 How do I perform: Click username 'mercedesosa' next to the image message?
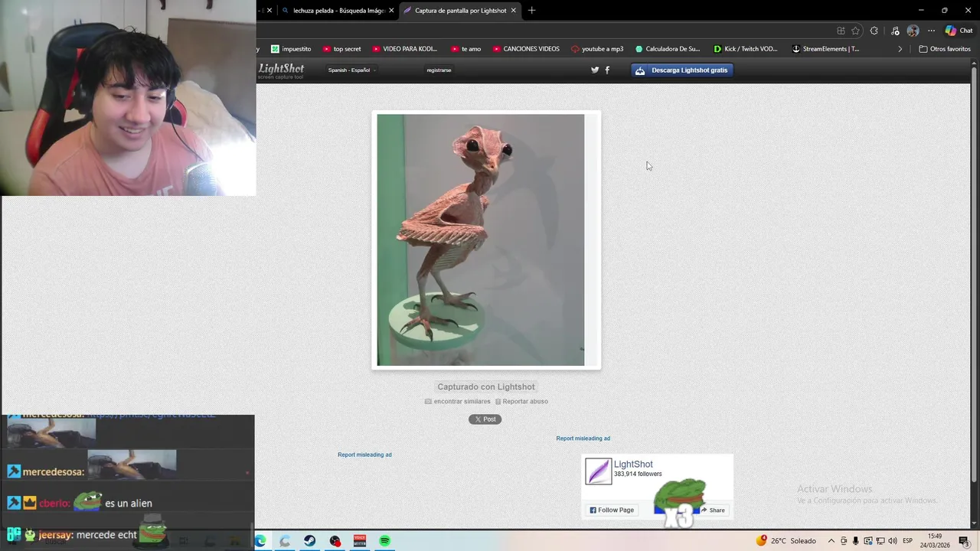pyautogui.click(x=53, y=472)
